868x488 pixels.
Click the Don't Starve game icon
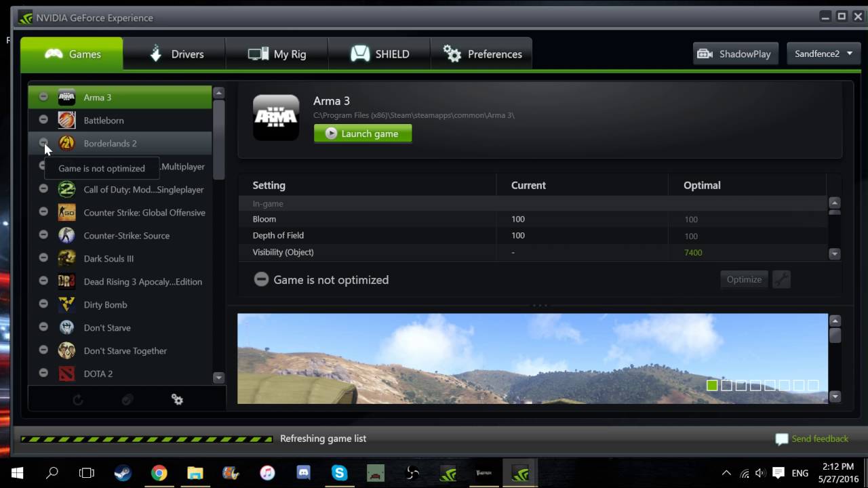66,327
